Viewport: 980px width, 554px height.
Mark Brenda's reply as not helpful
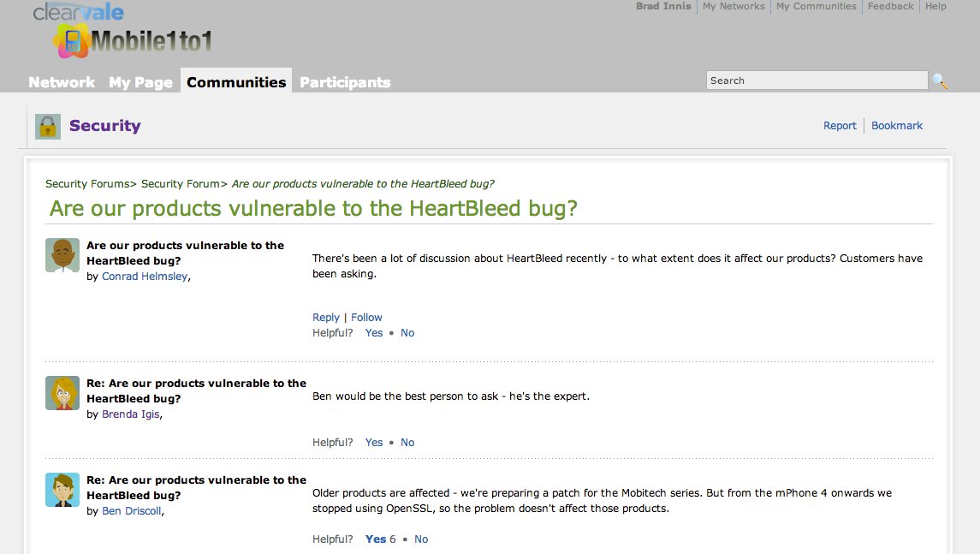click(x=407, y=442)
